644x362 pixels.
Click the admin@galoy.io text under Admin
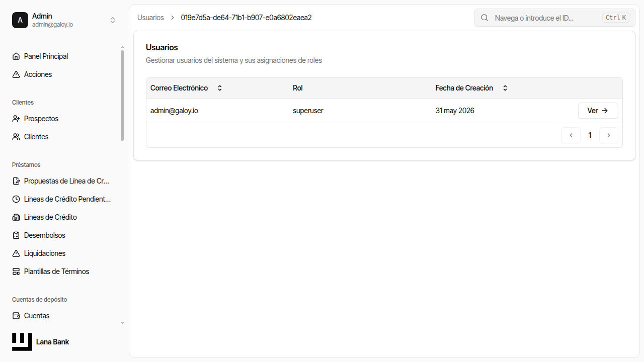click(52, 24)
